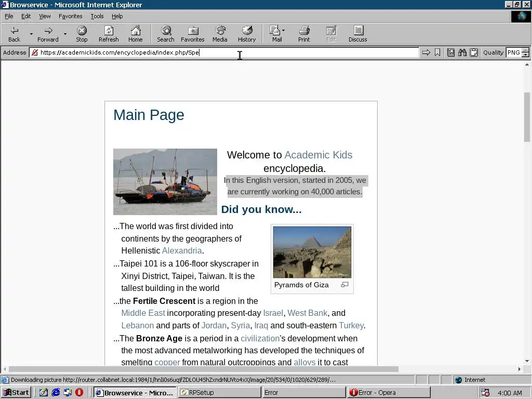This screenshot has width=532, height=399.
Task: Click the Discuss toolbar button
Action: (357, 34)
